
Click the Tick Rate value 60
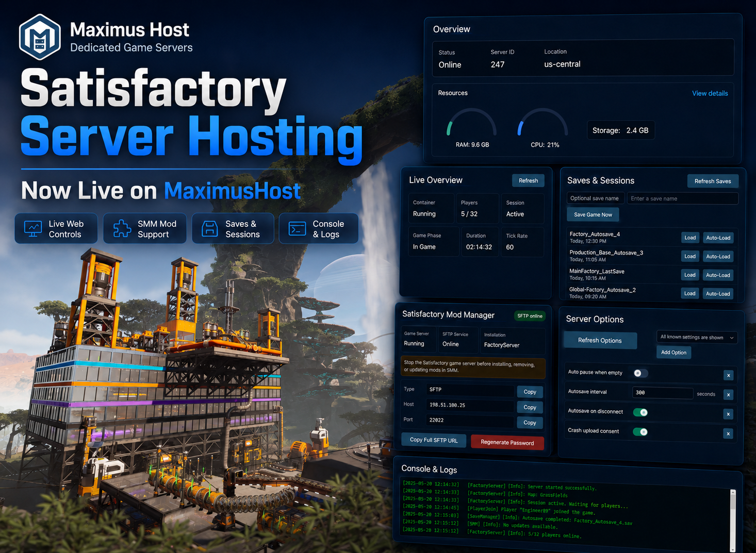(510, 247)
